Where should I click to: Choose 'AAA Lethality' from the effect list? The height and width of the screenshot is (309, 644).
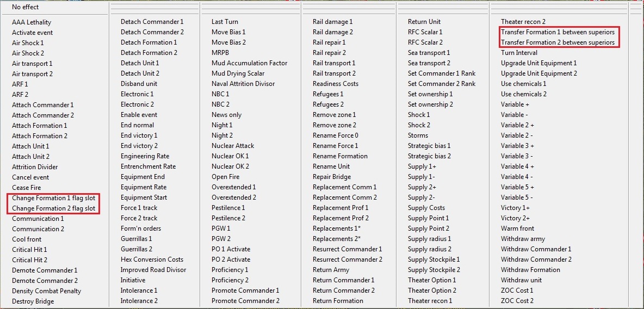32,22
